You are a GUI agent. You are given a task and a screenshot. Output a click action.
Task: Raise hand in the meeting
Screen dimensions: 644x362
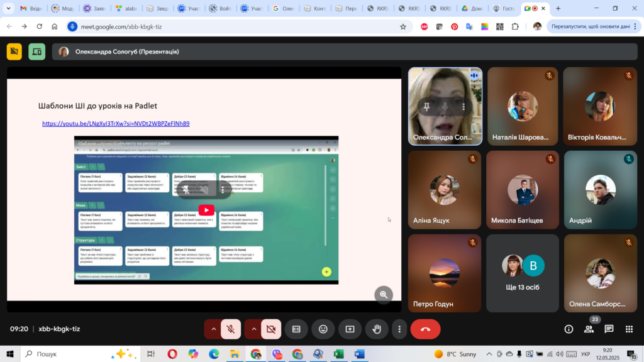[x=377, y=329]
